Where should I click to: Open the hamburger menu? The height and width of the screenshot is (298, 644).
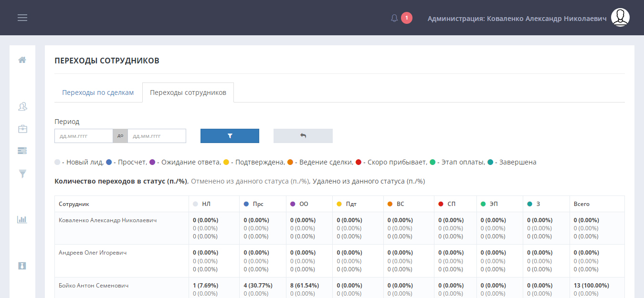[x=22, y=18]
